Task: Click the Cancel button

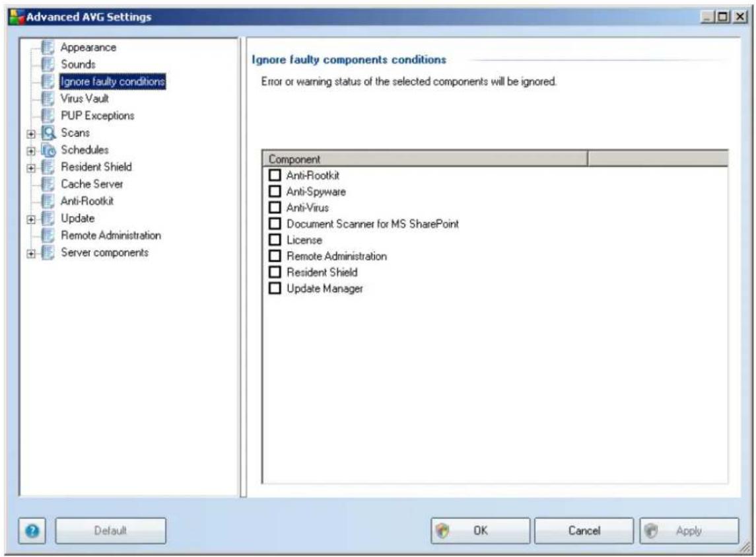Action: point(584,531)
